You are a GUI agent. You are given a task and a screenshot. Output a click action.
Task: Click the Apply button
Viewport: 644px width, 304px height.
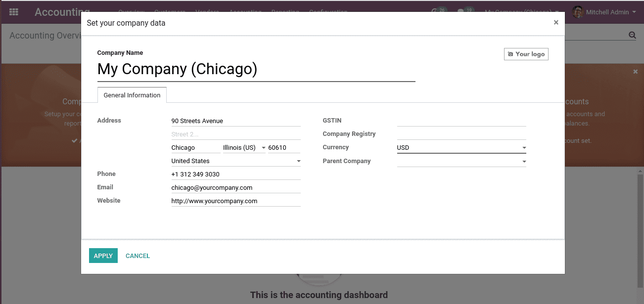point(103,256)
